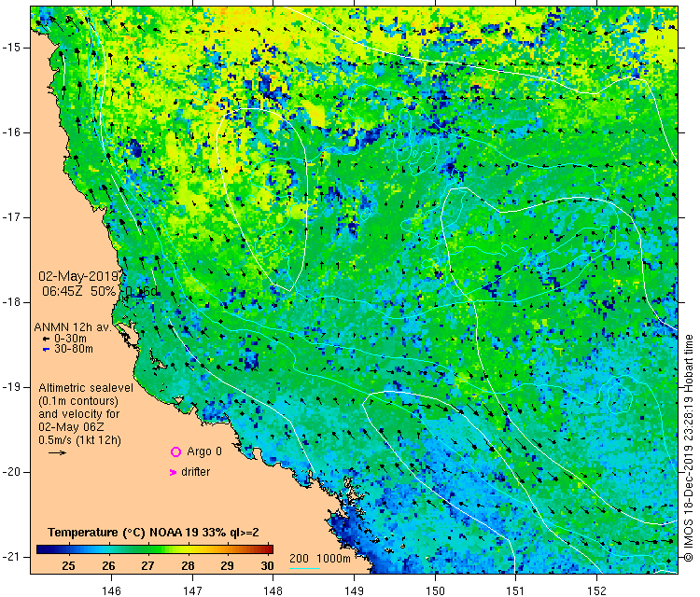The height and width of the screenshot is (597, 700).
Task: Click the latitude label -17
Action: tap(10, 217)
